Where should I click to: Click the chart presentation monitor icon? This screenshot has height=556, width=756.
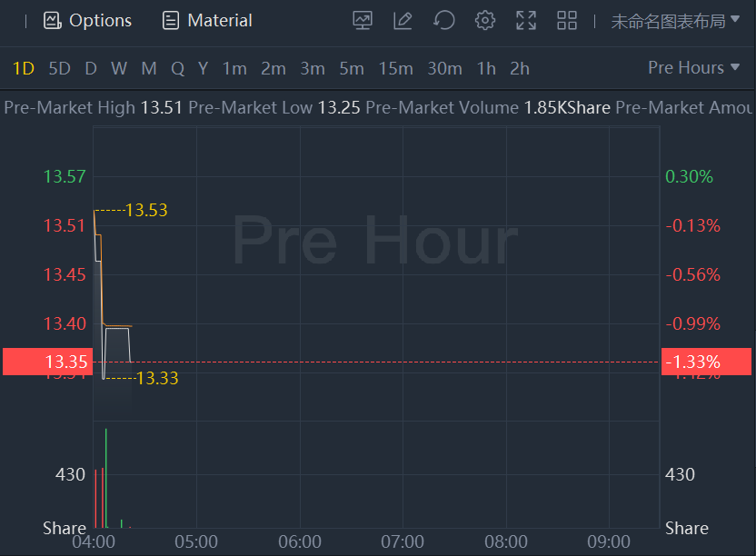click(363, 20)
